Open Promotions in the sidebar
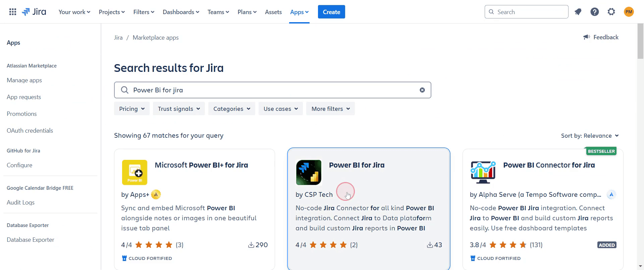Screen dimensions: 644x270 [x=22, y=114]
